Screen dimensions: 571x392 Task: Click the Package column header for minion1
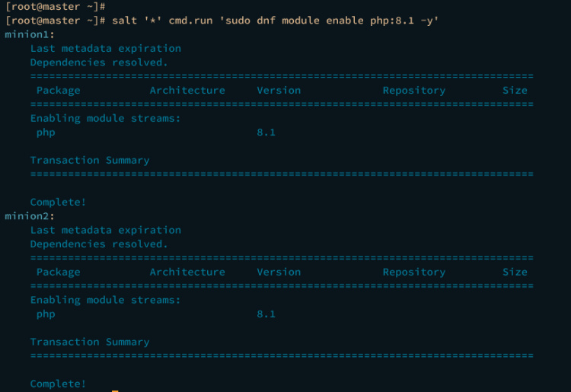coord(58,90)
